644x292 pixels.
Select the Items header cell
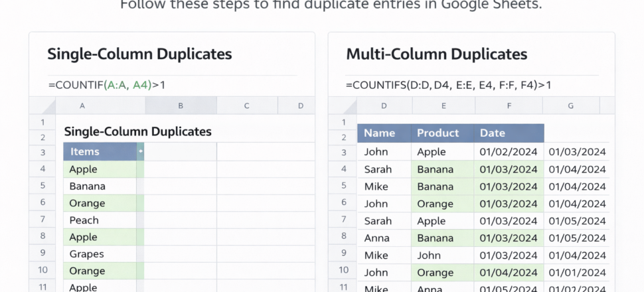tap(100, 151)
